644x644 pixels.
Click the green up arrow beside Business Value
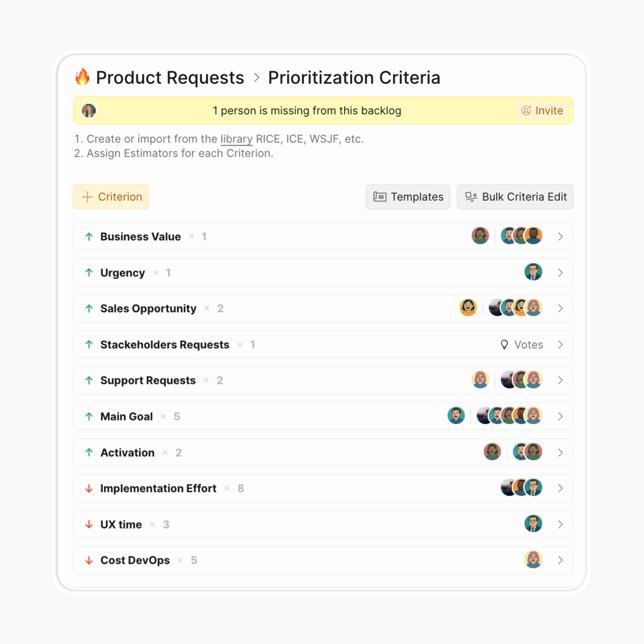(89, 237)
